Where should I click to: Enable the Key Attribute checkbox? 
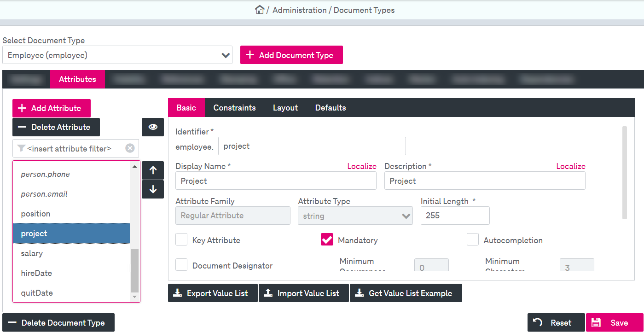[x=181, y=240]
